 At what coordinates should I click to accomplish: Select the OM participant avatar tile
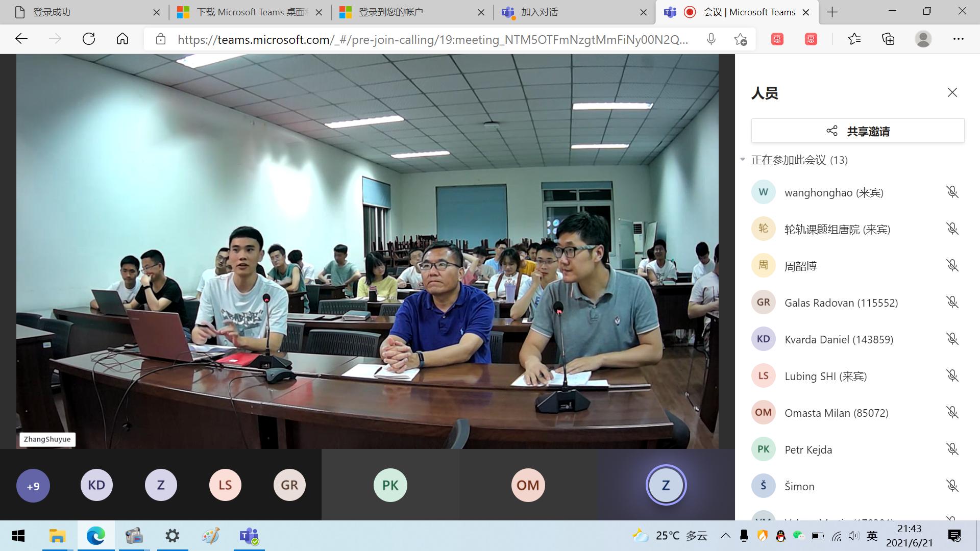(x=528, y=485)
